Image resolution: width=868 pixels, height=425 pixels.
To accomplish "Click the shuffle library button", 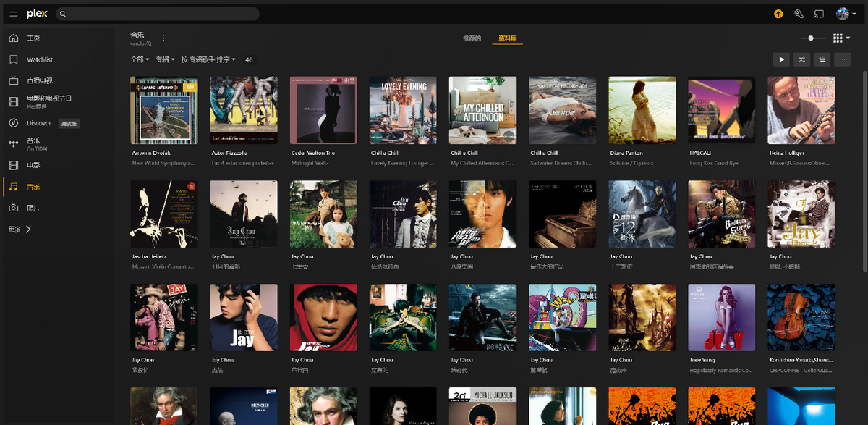I will pyautogui.click(x=801, y=59).
